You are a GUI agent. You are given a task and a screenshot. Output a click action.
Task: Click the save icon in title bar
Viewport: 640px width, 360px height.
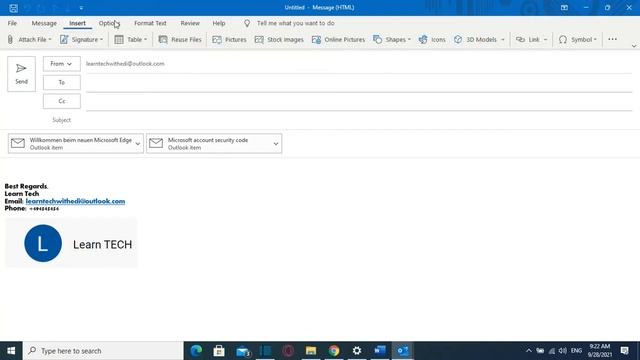pos(13,8)
